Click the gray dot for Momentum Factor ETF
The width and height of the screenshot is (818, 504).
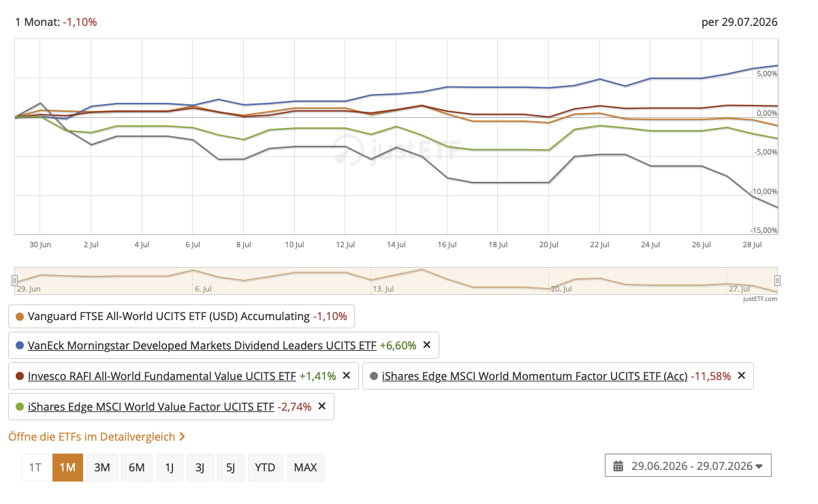pyautogui.click(x=374, y=376)
